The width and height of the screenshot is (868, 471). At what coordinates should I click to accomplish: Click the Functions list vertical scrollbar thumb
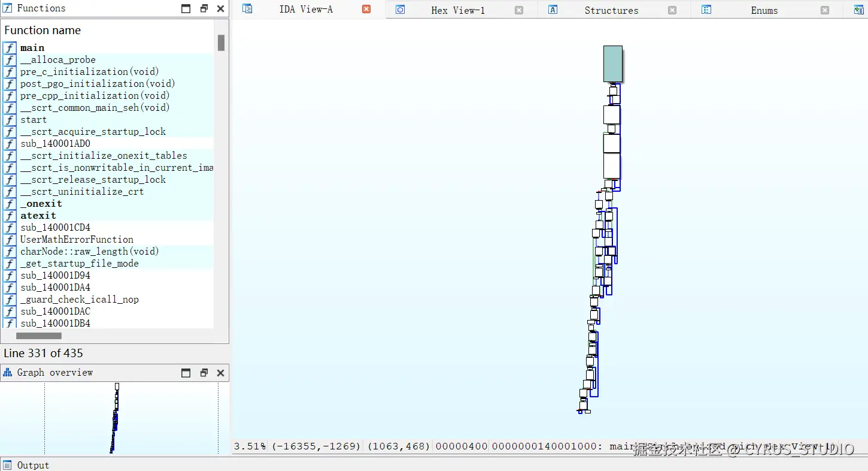click(x=221, y=43)
